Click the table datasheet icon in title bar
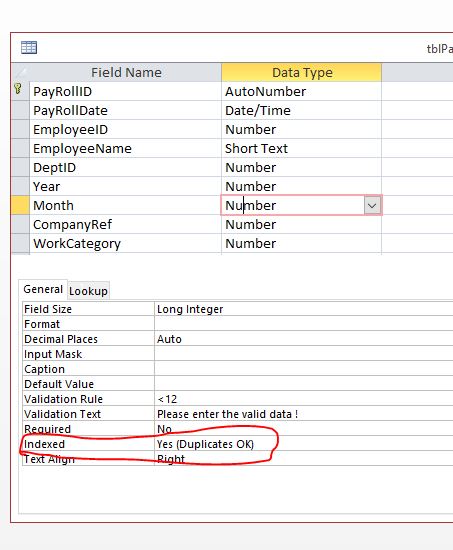This screenshot has width=453, height=550. click(29, 47)
